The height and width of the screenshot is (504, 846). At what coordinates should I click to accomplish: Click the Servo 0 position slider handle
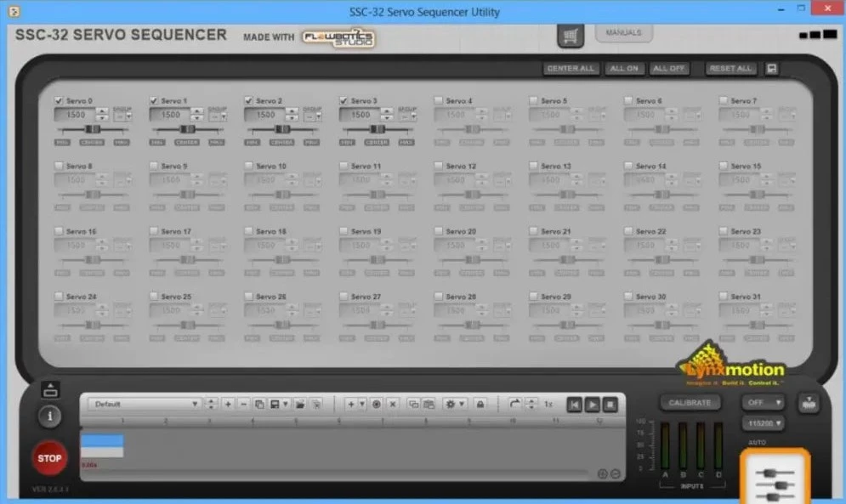tap(93, 129)
